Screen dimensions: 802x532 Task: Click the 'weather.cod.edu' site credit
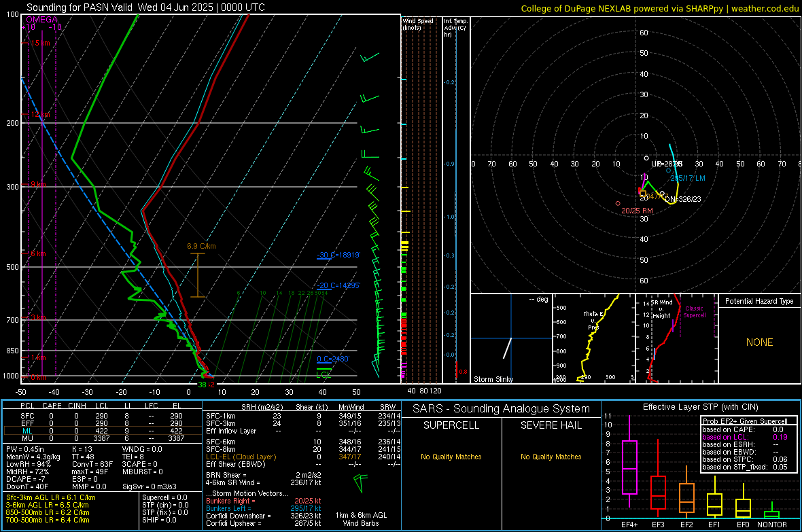(x=765, y=8)
